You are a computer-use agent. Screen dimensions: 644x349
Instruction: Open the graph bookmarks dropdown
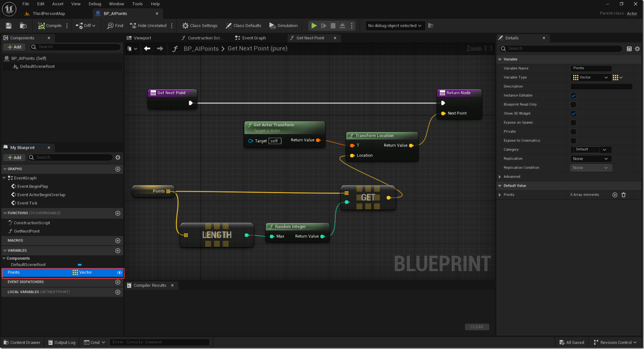tap(132, 49)
